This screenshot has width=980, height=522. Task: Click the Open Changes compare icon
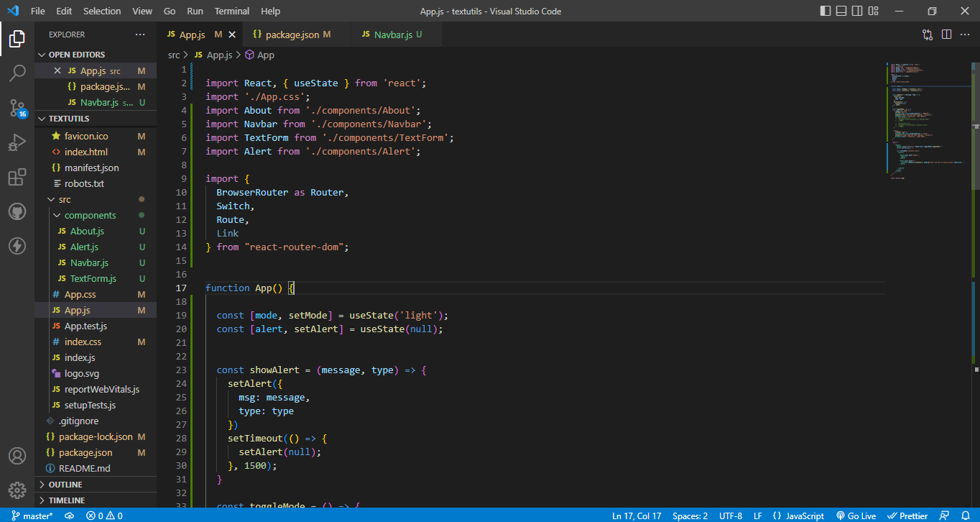[x=928, y=35]
